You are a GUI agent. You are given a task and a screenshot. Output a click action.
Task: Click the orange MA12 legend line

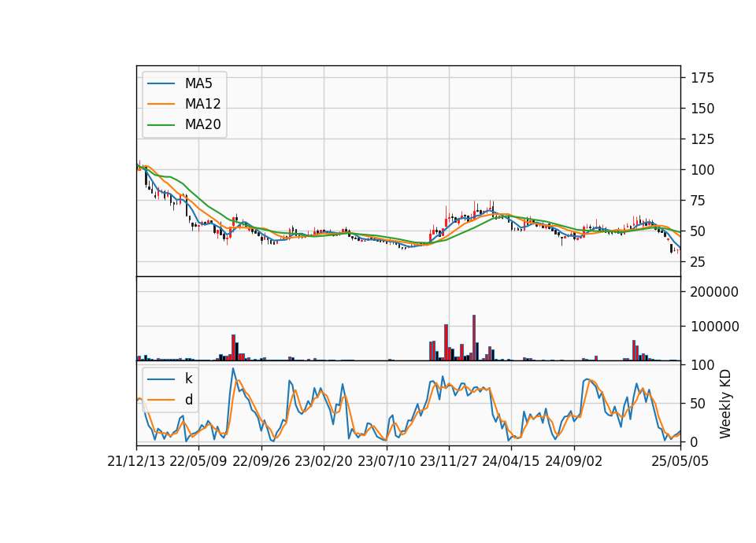click(161, 104)
